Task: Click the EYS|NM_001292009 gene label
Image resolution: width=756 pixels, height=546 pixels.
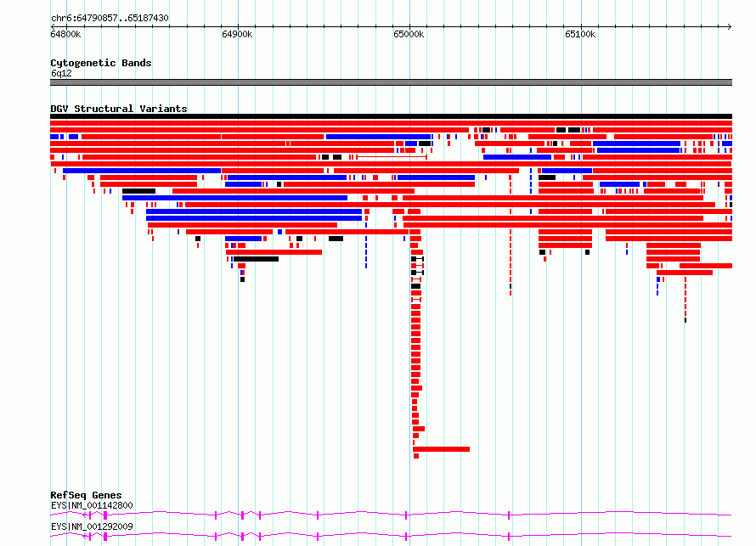Action: 92,526
